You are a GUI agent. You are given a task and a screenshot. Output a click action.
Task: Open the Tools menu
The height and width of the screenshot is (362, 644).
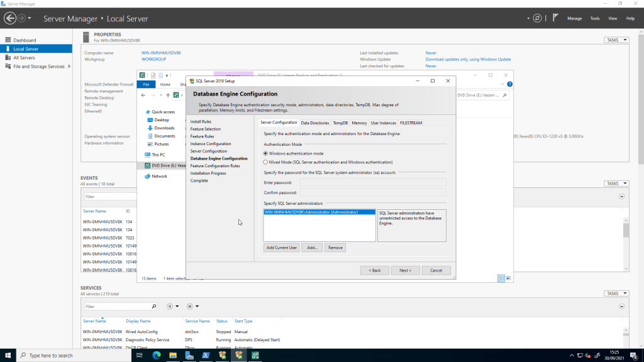(x=594, y=18)
